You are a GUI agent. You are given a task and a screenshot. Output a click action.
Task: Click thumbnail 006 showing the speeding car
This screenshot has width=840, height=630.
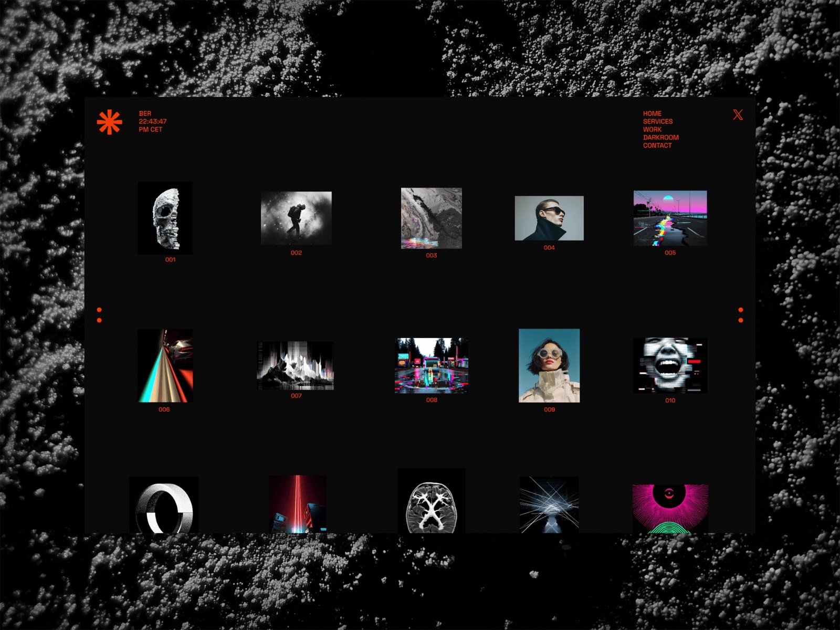click(164, 366)
